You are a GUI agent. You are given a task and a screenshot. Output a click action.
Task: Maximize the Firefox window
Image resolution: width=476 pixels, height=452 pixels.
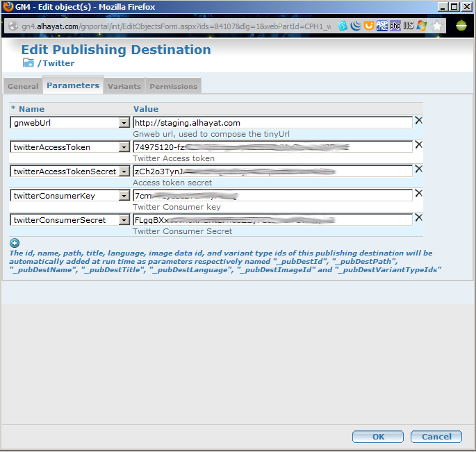[454, 6]
